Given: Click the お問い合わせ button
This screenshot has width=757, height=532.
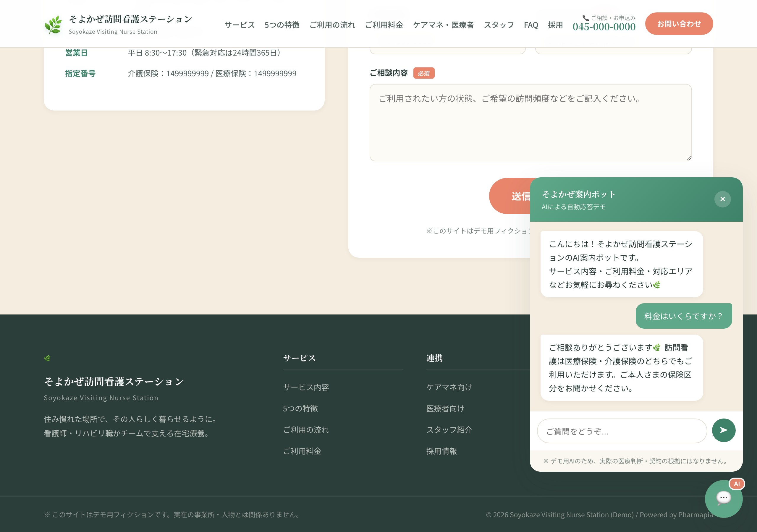Looking at the screenshot, I should point(679,23).
